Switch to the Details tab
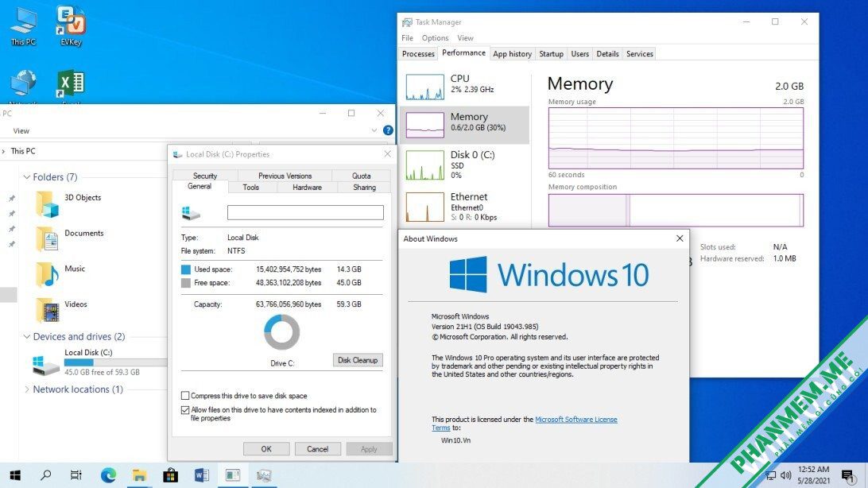This screenshot has width=868, height=488. (x=607, y=54)
